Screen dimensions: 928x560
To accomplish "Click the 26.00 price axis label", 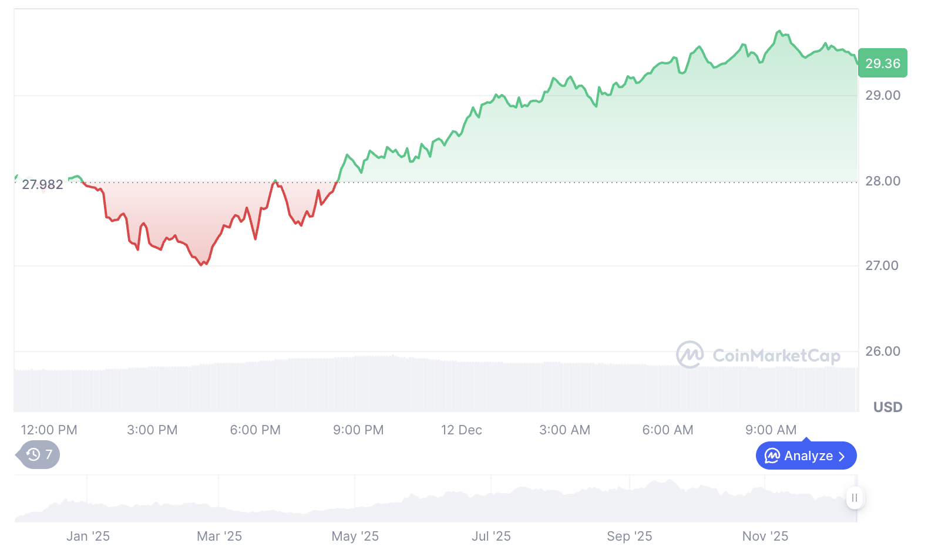I will (x=882, y=351).
